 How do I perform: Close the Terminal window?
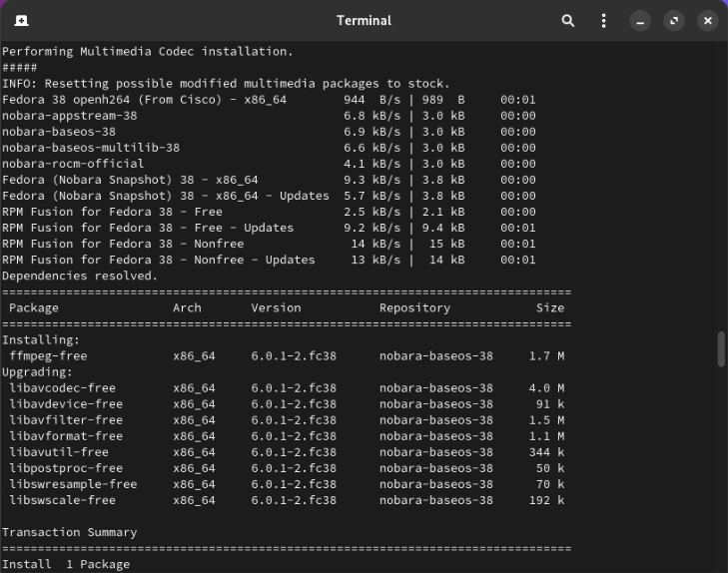point(708,21)
